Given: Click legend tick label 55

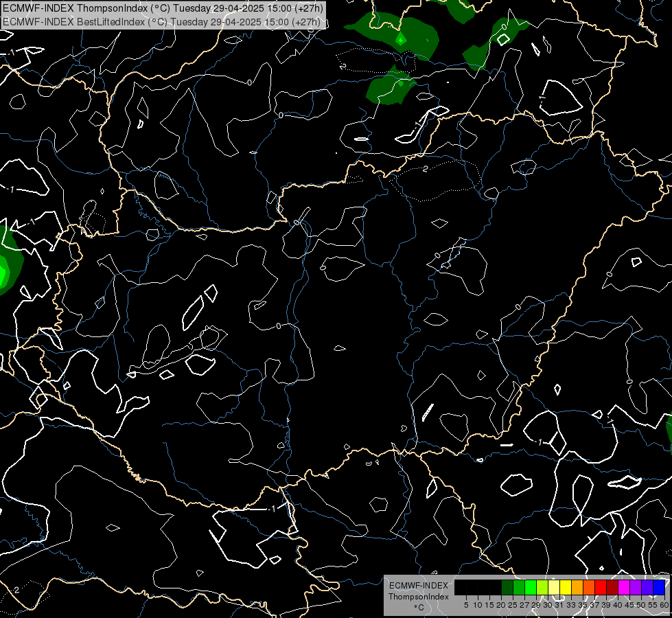Looking at the screenshot, I should click(x=653, y=605).
